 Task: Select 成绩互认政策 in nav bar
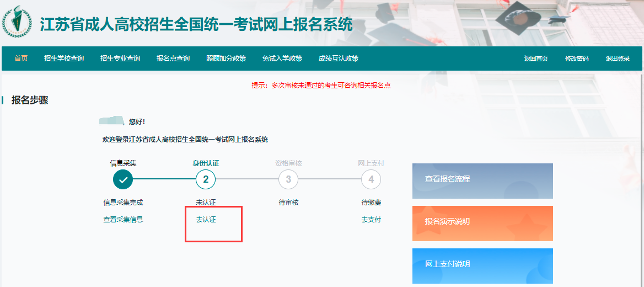point(339,59)
